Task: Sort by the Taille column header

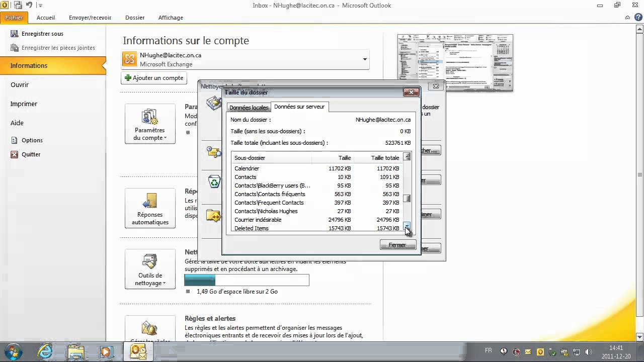Action: [x=332, y=158]
